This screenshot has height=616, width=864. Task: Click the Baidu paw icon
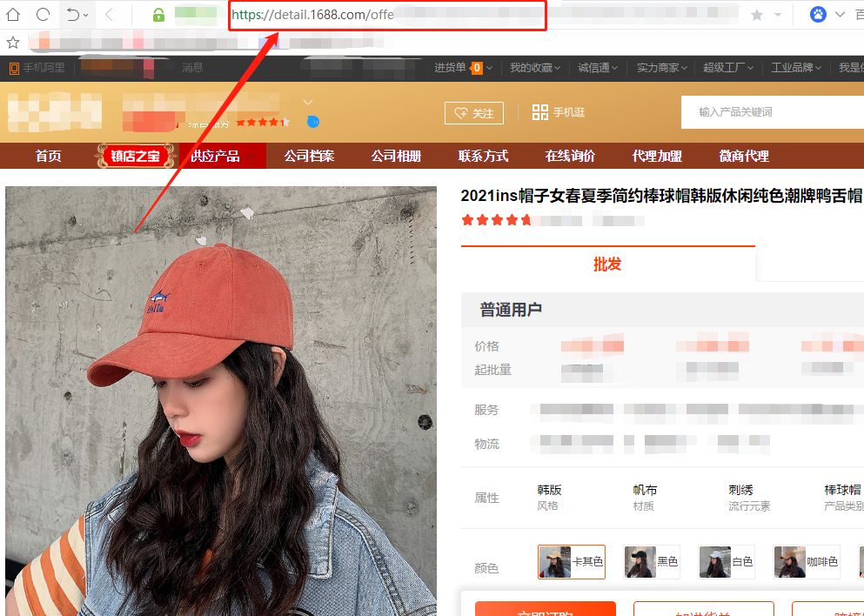[818, 14]
